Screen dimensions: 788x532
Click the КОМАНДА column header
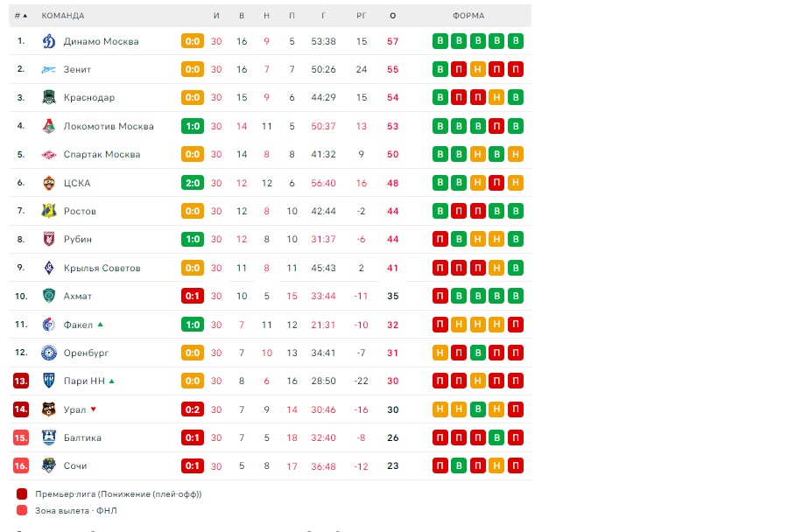pos(63,16)
